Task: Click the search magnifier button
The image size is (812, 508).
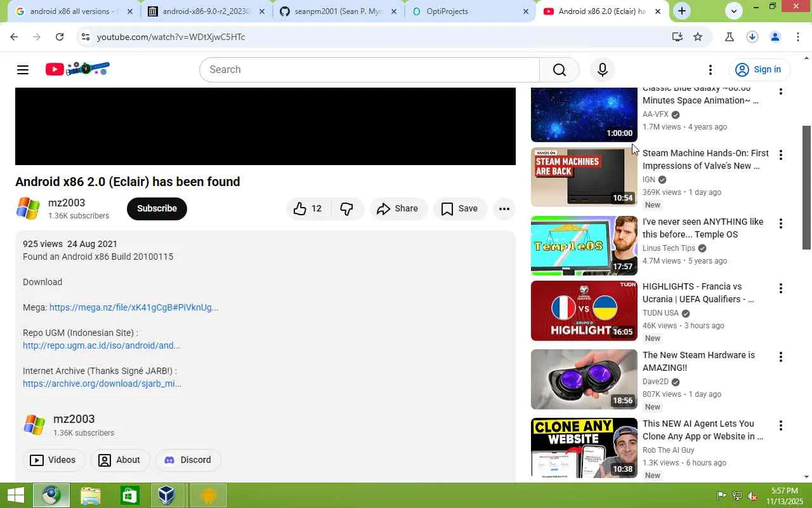Action: pos(559,70)
